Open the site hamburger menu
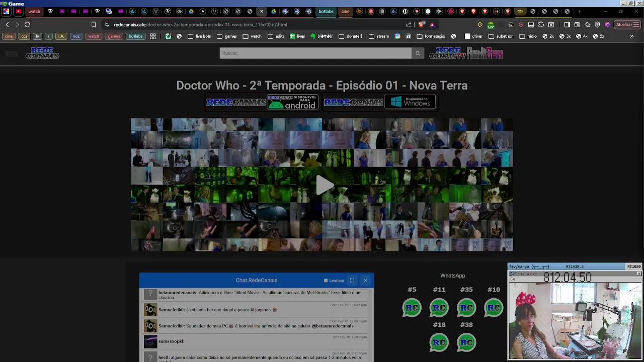Image resolution: width=644 pixels, height=362 pixels. 12,53
